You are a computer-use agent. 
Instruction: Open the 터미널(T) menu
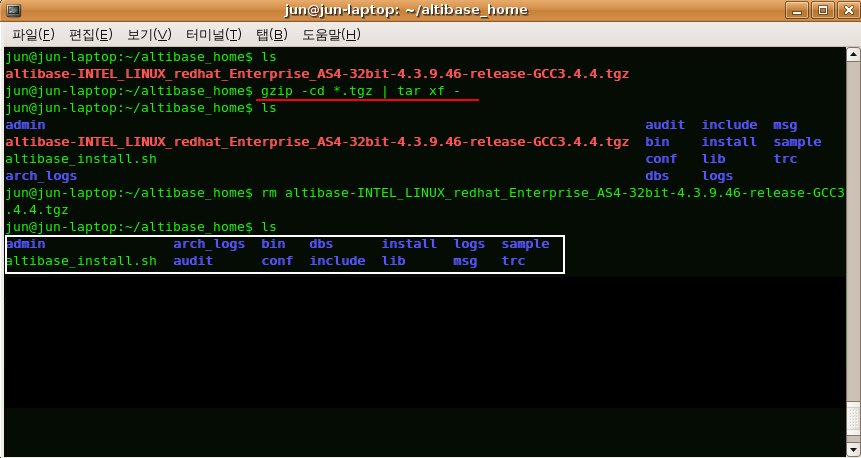[214, 35]
